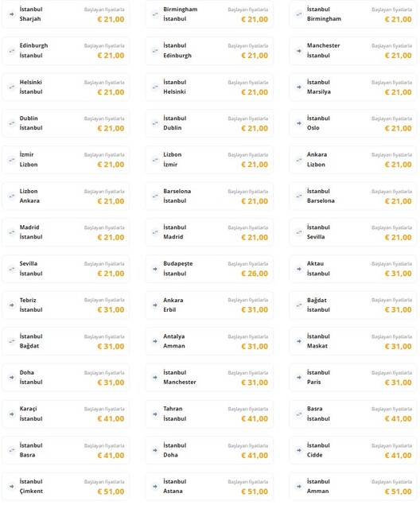Open the Ankara to Erbil flight card
Image resolution: width=420 pixels, height=509 pixels.
(x=209, y=305)
